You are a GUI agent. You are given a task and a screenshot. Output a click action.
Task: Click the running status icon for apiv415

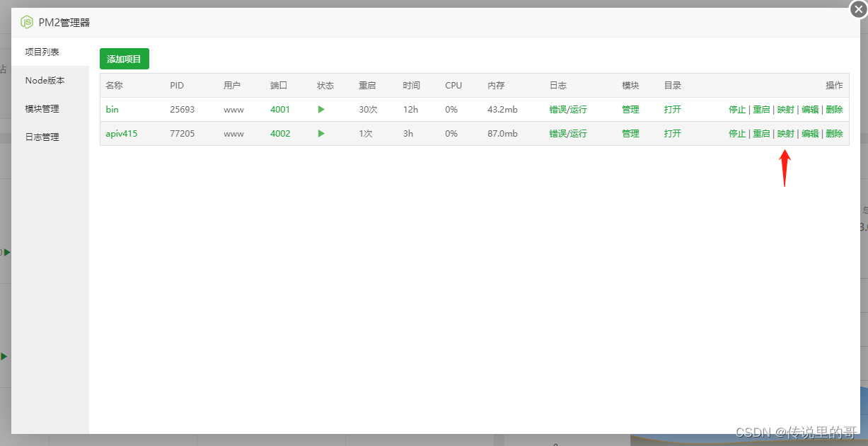tap(321, 133)
